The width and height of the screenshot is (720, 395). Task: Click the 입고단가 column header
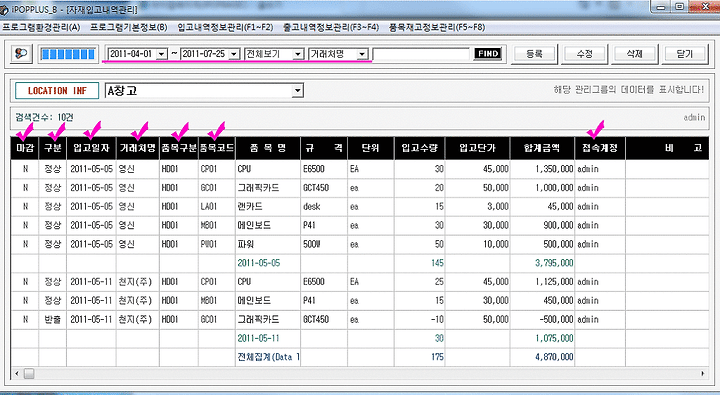478,148
